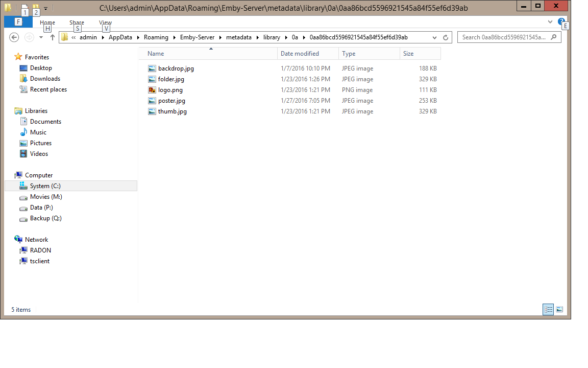The image size is (588, 368).
Task: Expand the arrow after AppData breadcrumb
Action: click(x=138, y=37)
